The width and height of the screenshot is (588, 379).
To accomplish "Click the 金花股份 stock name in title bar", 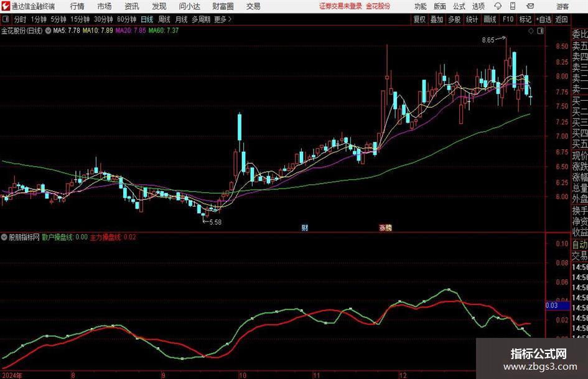I will (378, 6).
